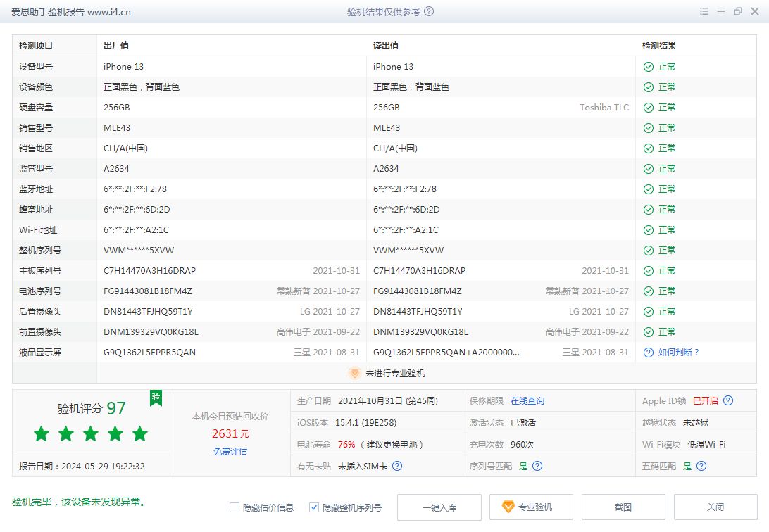Click the green check icon in 前置摄像头 row

click(649, 332)
